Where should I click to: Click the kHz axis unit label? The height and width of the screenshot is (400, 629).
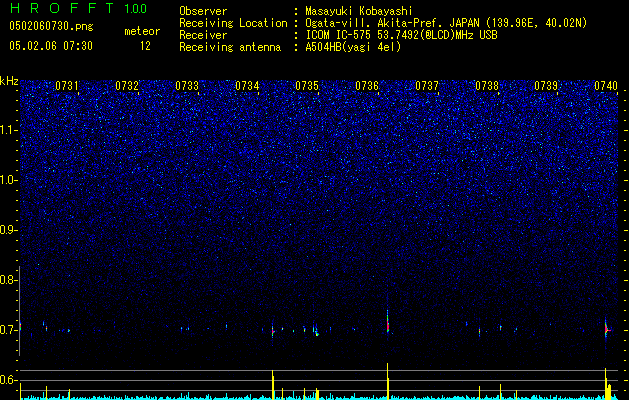tap(9, 81)
